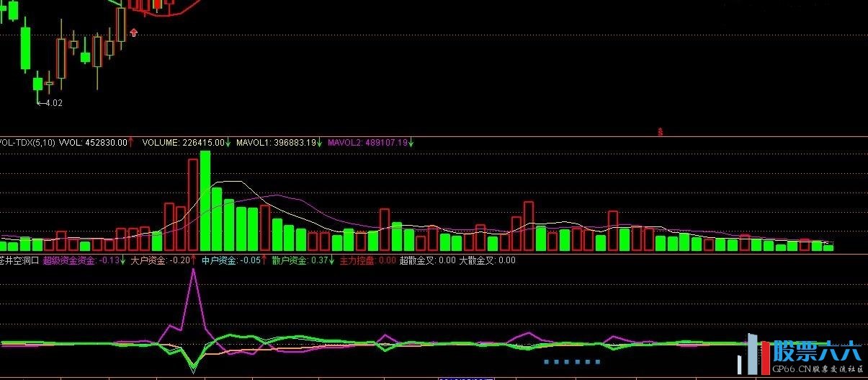This screenshot has width=868, height=380.
Task: Click the tallest green volume bar
Action: (x=205, y=202)
